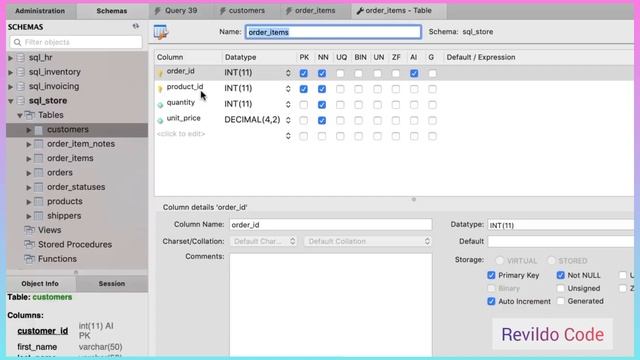Click the order_items table icon in tree

coord(38,158)
